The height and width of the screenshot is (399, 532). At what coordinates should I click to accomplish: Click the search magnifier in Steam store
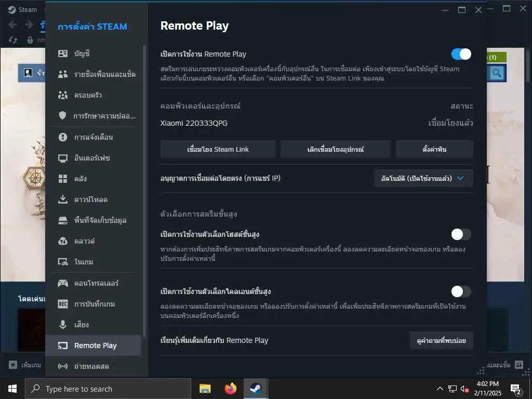(497, 73)
